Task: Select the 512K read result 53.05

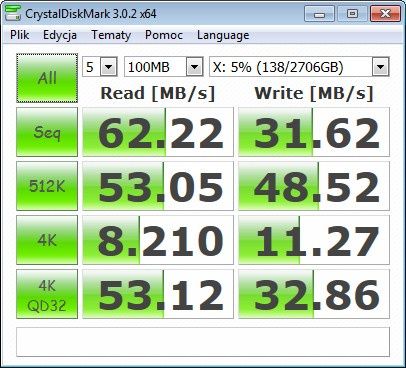Action: coord(158,186)
